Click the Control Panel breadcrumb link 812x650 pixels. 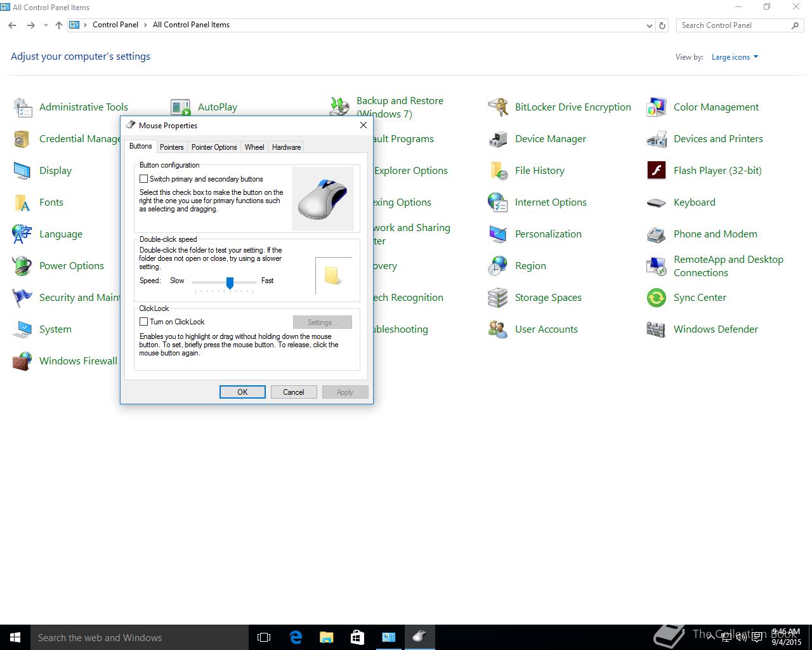(x=115, y=25)
